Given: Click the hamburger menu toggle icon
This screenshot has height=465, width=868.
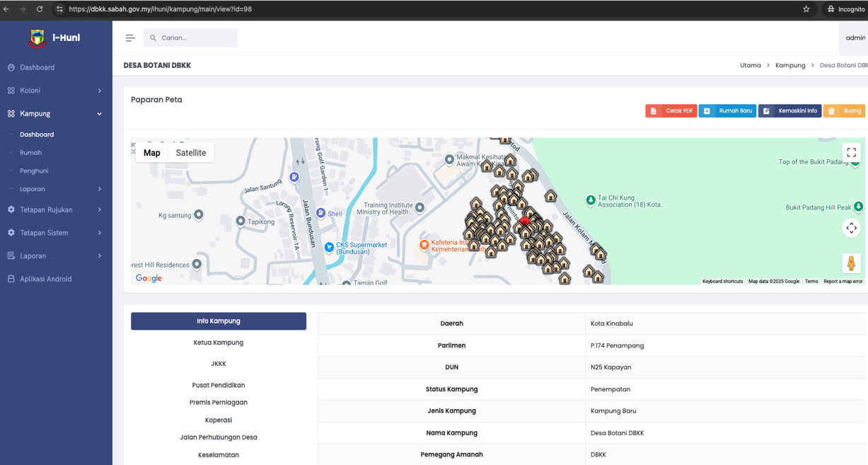Looking at the screenshot, I should [x=130, y=38].
